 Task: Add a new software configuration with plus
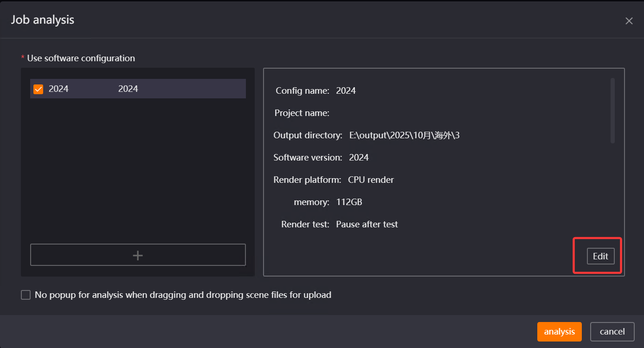click(138, 255)
